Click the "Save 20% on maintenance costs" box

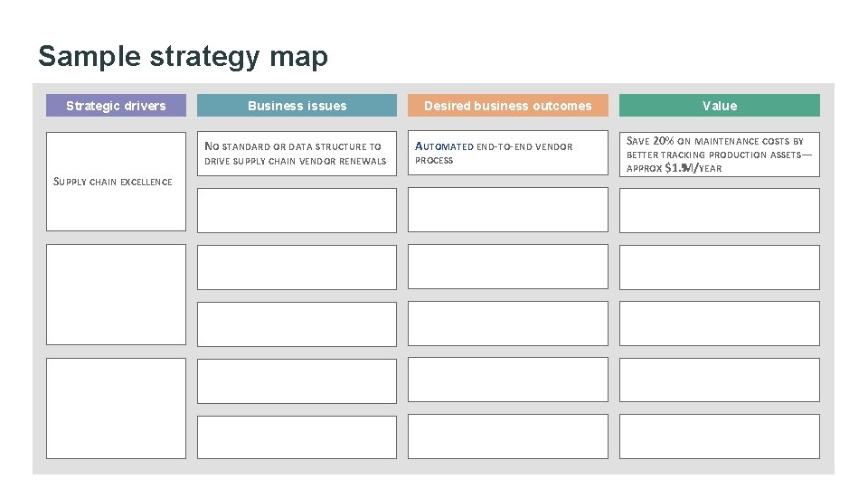coord(719,154)
